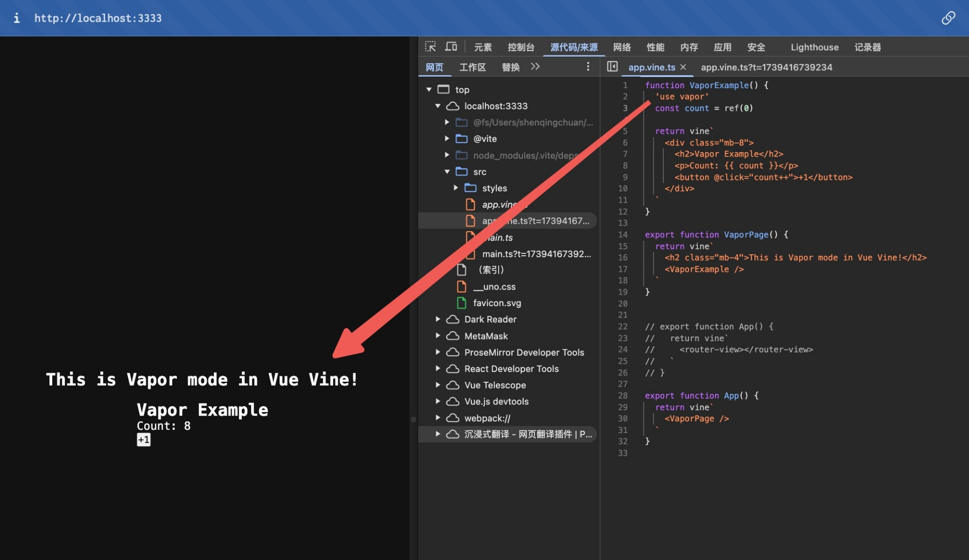
Task: Switch to the 控制台 tab
Action: click(521, 47)
